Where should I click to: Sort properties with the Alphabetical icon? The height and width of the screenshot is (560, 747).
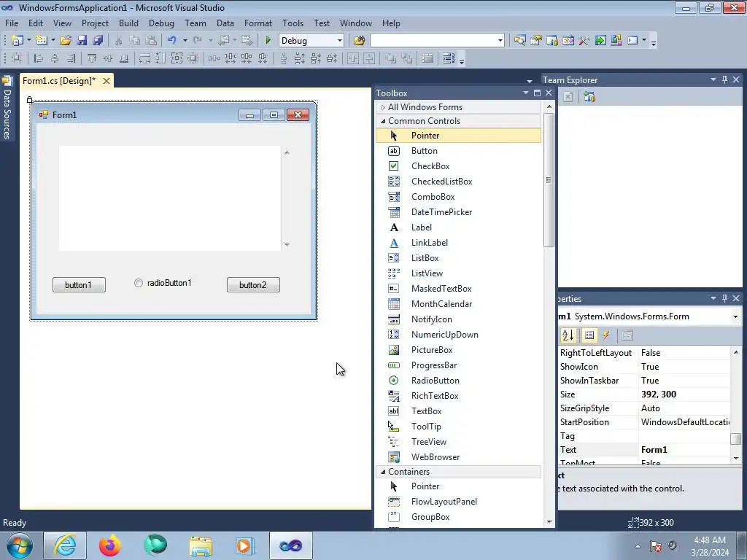click(x=568, y=335)
